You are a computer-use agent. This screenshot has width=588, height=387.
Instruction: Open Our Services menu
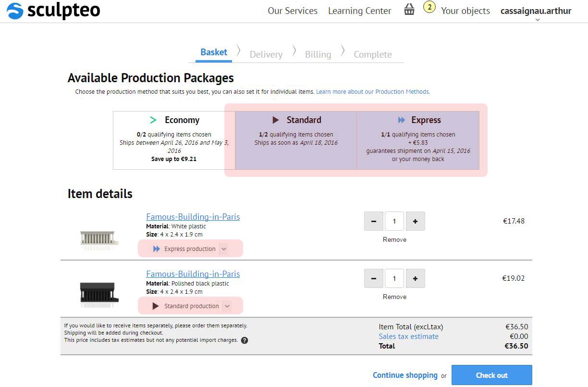(293, 11)
